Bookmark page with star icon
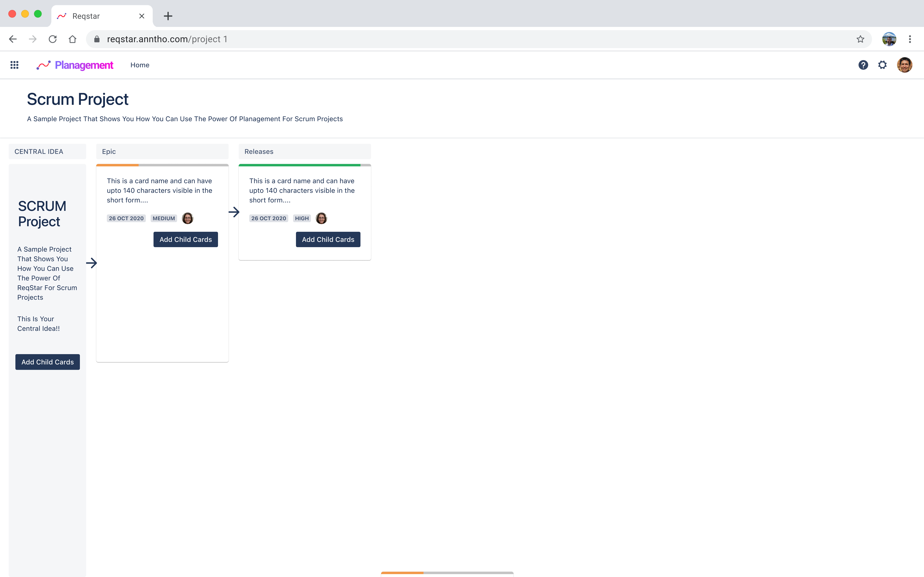Image resolution: width=924 pixels, height=577 pixels. 860,39
